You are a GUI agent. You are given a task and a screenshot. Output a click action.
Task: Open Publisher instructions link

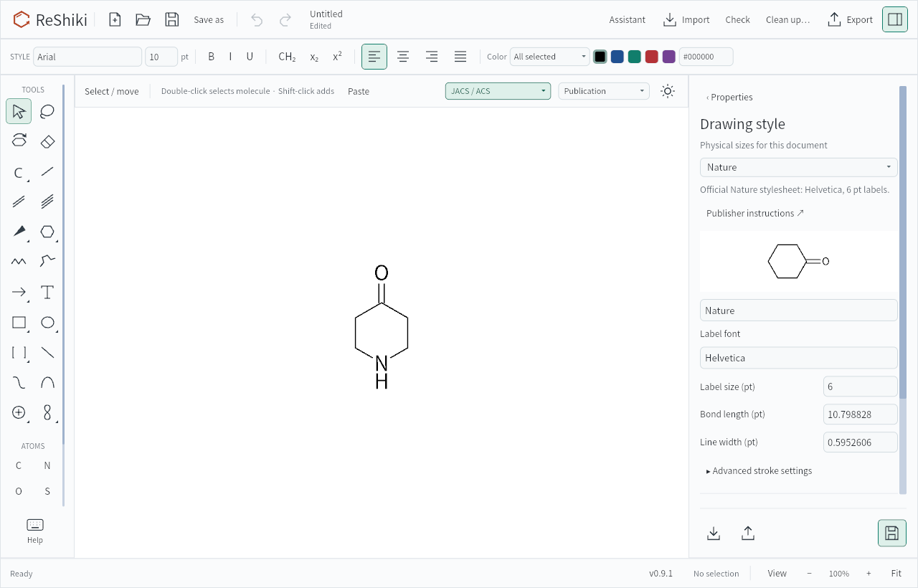coord(755,213)
